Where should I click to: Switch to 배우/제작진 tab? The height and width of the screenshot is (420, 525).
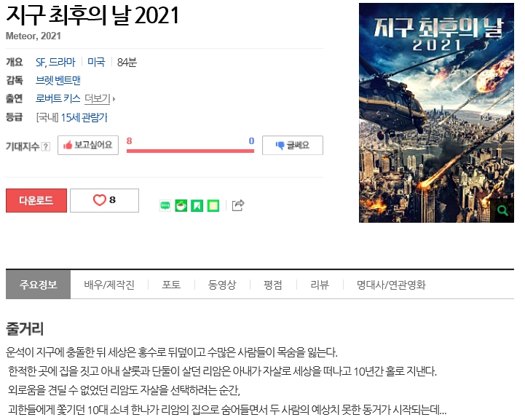point(109,285)
